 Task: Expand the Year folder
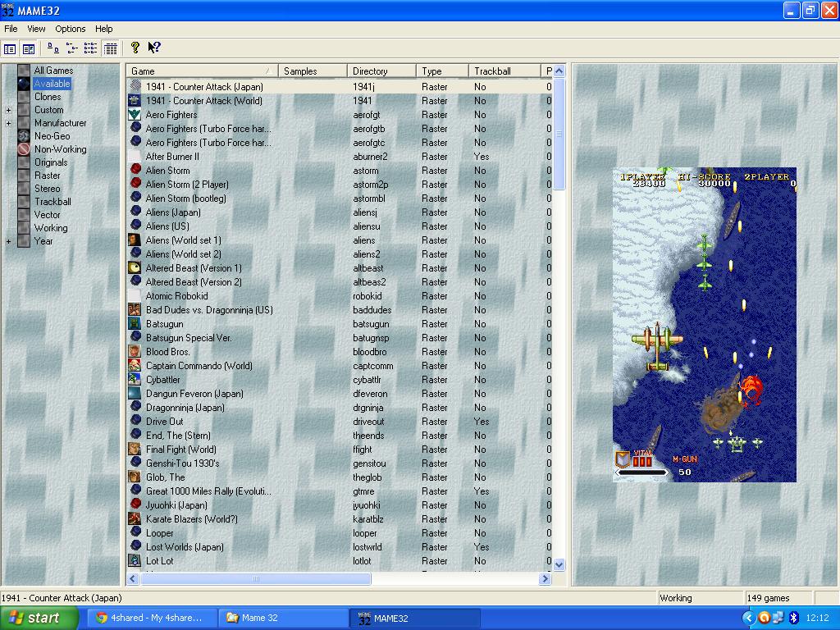[8, 242]
